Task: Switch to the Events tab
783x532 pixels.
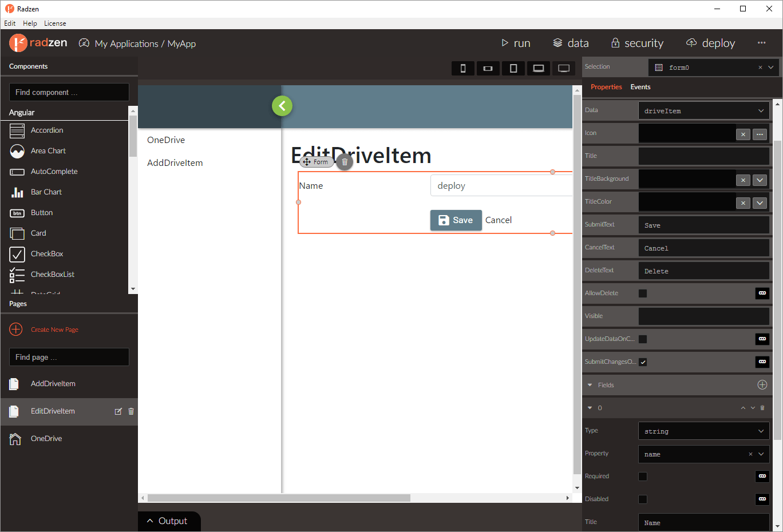Action: coord(640,87)
